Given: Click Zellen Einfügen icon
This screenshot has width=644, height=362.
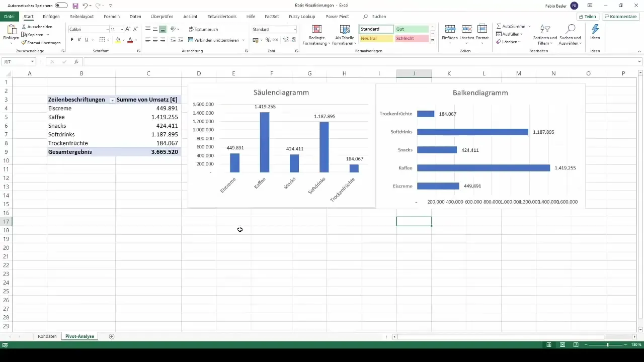Looking at the screenshot, I should point(450,29).
